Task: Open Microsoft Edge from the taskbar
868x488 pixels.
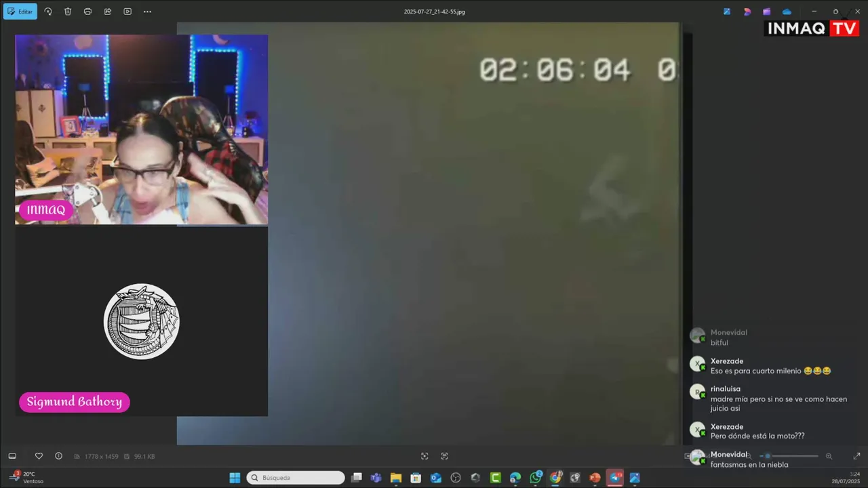Action: coord(515,478)
